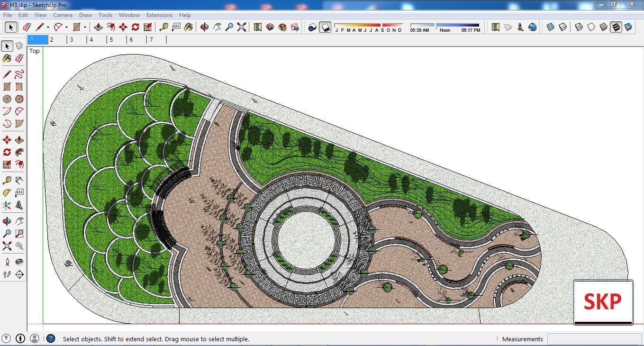Open the View menu

pos(40,15)
